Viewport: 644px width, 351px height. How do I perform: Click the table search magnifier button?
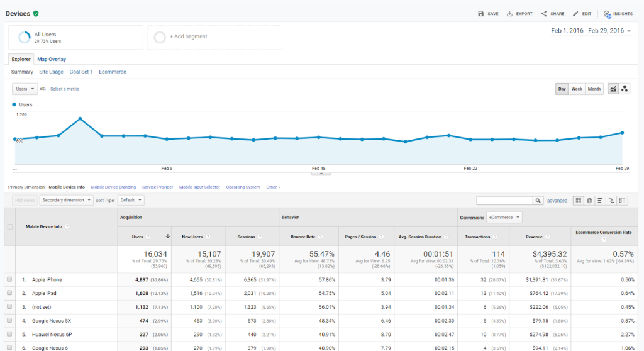tap(538, 201)
